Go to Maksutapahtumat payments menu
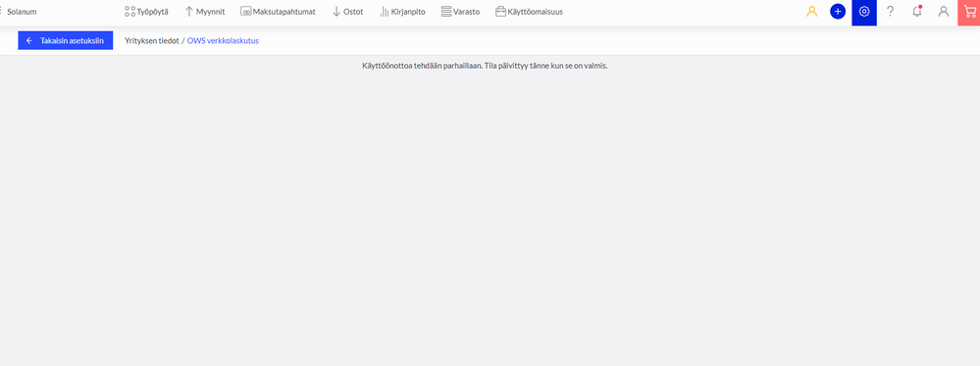 [x=279, y=11]
